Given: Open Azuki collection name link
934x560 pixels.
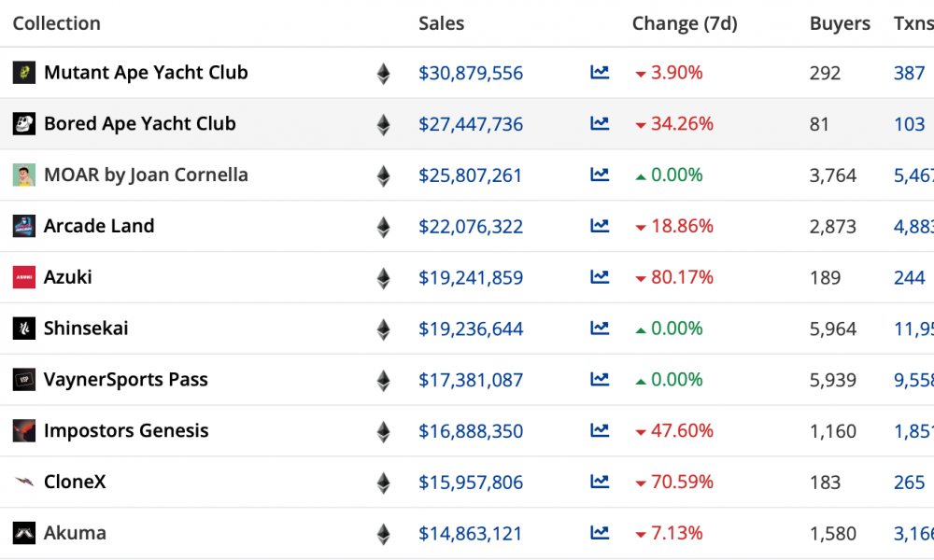Looking at the screenshot, I should pos(68,277).
